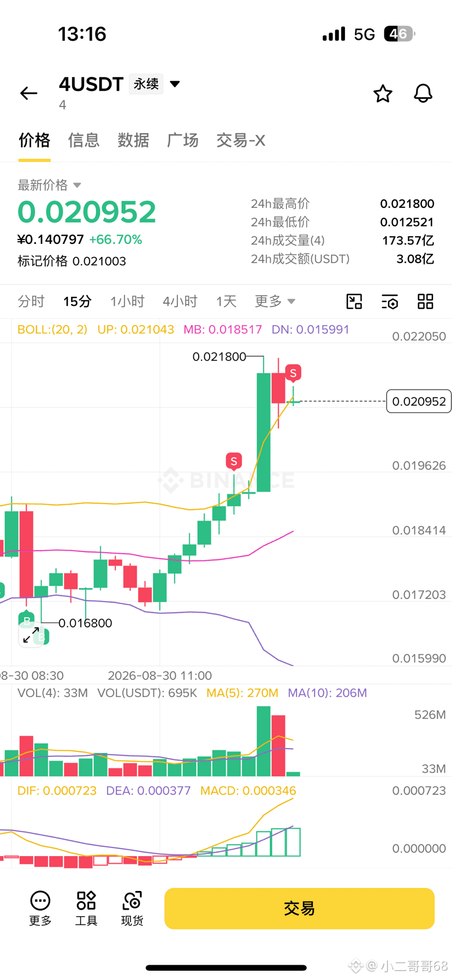Switch to the 广场 tab
The width and height of the screenshot is (452, 980).
(182, 140)
